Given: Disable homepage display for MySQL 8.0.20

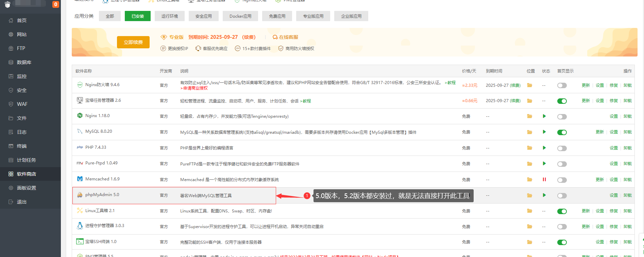Looking at the screenshot, I should pyautogui.click(x=562, y=132).
